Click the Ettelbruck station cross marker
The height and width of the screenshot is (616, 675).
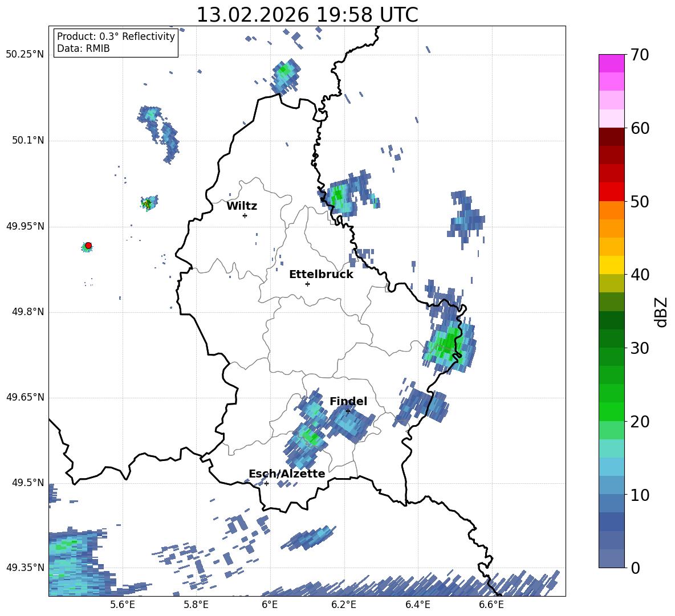[307, 284]
